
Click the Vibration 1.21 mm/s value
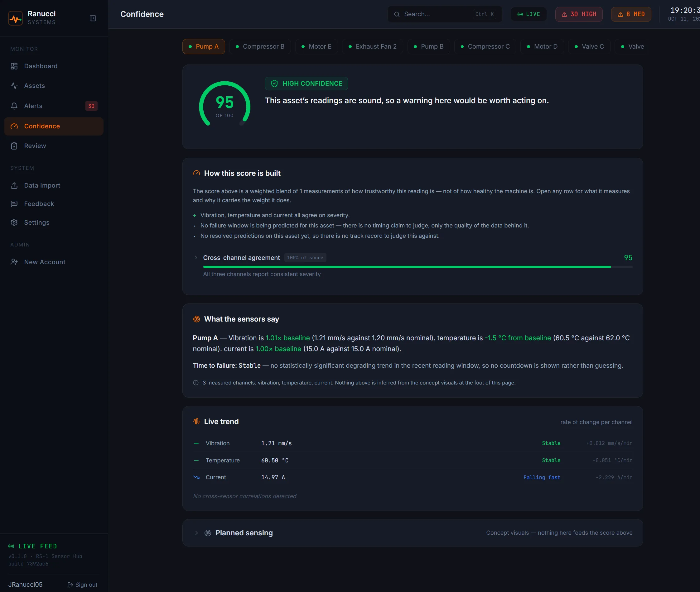coord(277,443)
